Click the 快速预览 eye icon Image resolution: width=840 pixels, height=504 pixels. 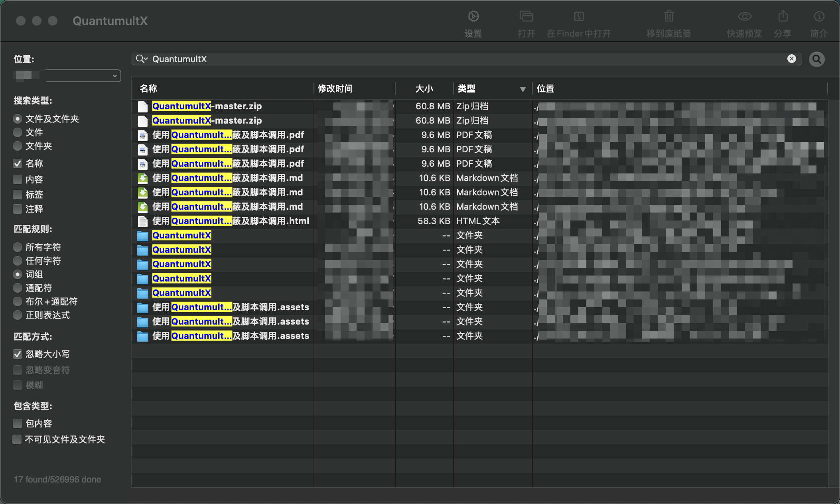[x=744, y=16]
